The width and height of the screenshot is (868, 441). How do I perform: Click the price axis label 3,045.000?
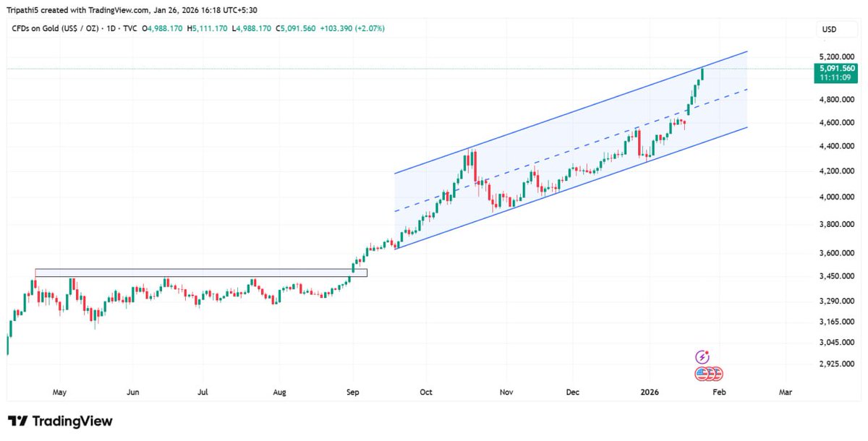[x=838, y=342]
